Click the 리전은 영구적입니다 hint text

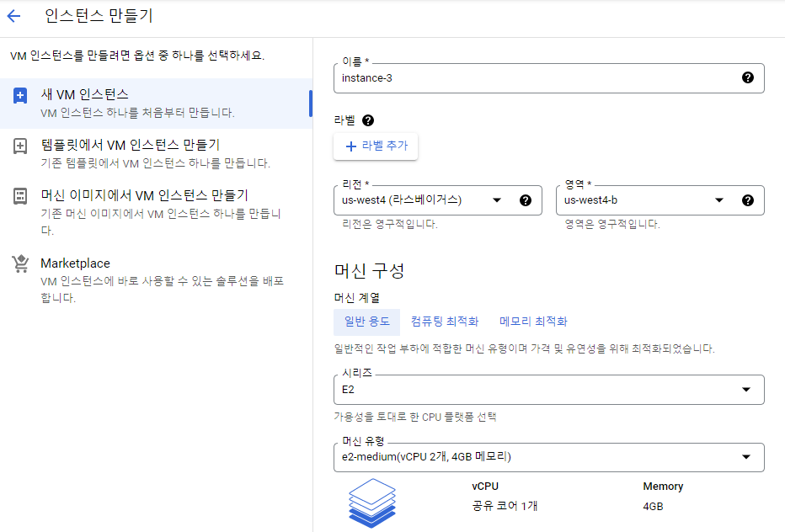(x=389, y=224)
